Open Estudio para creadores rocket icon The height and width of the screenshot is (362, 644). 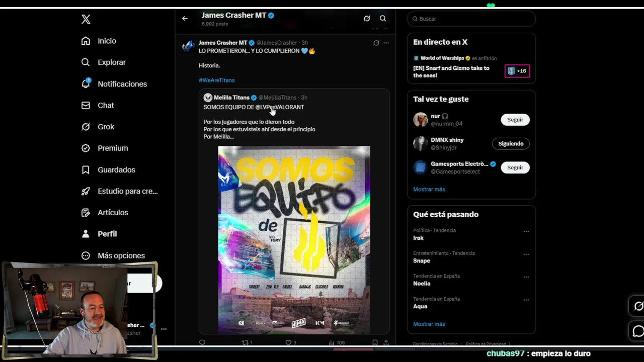[86, 191]
